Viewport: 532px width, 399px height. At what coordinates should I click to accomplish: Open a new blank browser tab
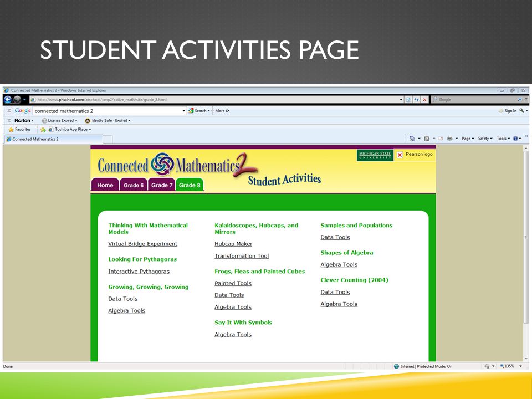(x=108, y=139)
